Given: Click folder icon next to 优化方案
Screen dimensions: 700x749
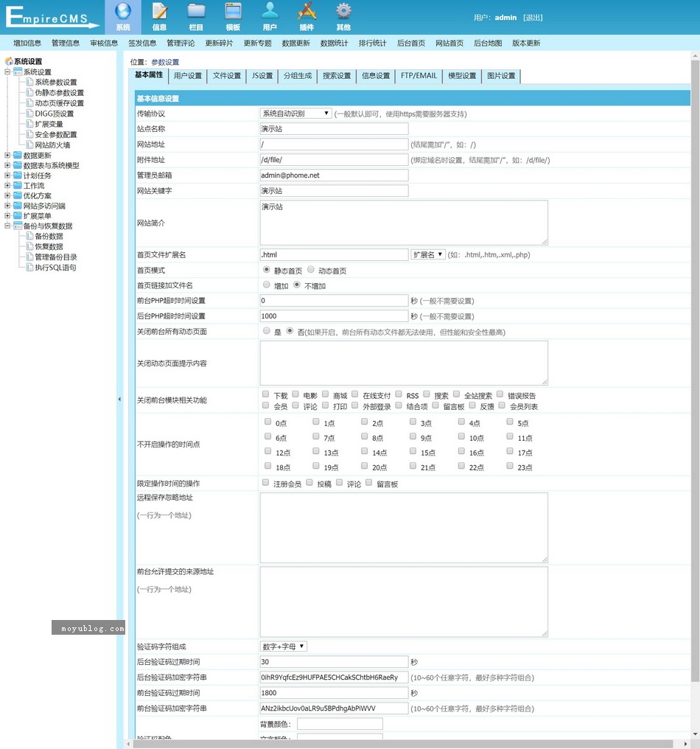Looking at the screenshot, I should tap(18, 195).
